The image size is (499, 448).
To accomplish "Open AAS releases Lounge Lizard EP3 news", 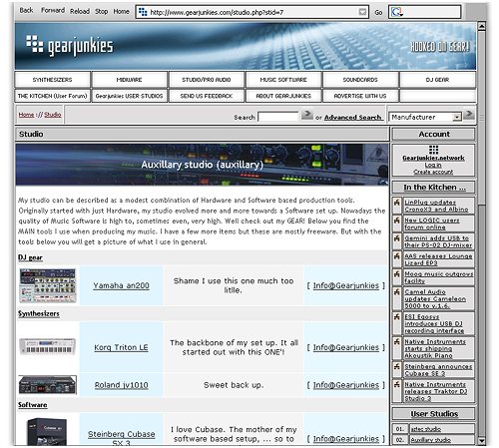I will (438, 259).
